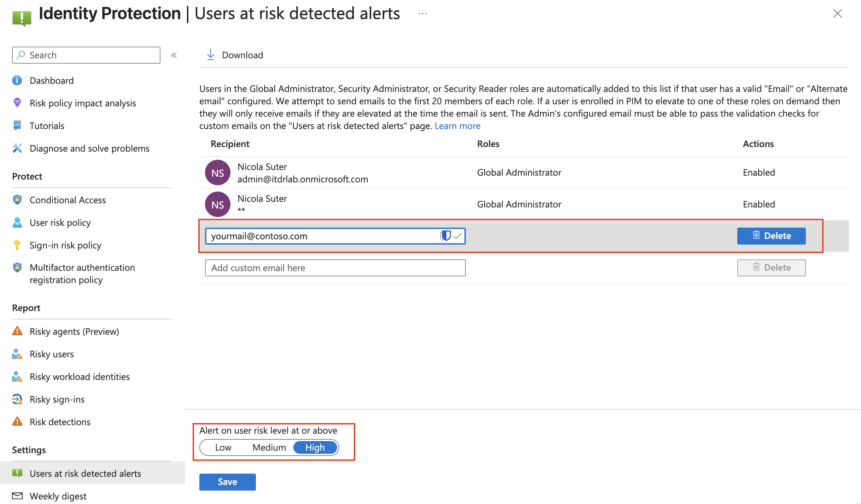
Task: Open Tutorials via its sidebar icon
Action: point(17,125)
